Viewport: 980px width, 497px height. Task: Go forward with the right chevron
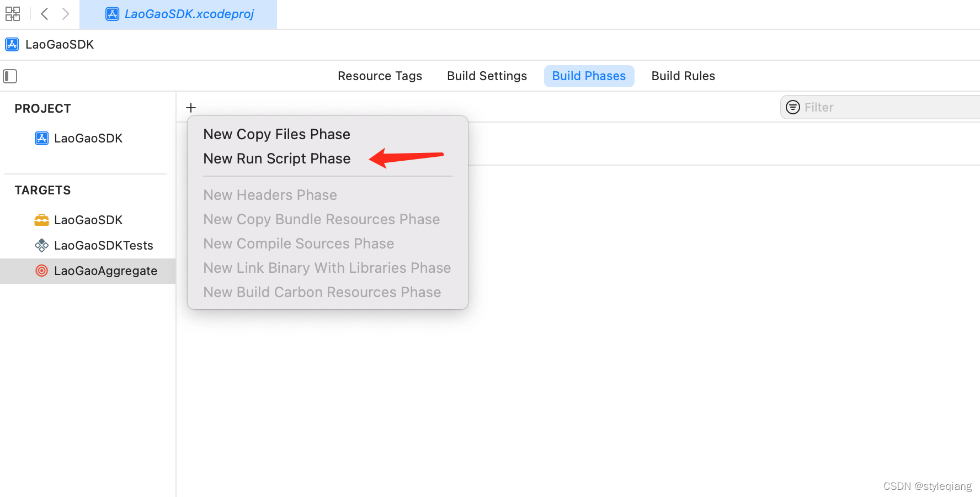(66, 14)
